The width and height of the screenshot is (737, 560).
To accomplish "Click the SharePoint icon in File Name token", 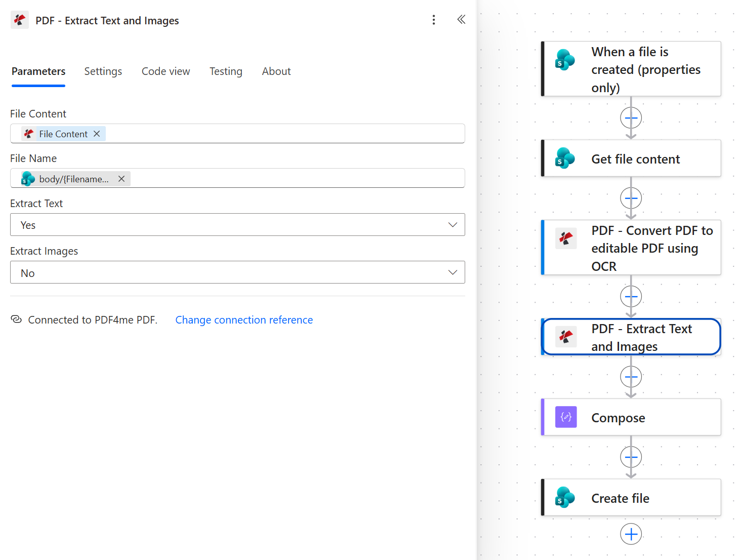I will [x=28, y=179].
